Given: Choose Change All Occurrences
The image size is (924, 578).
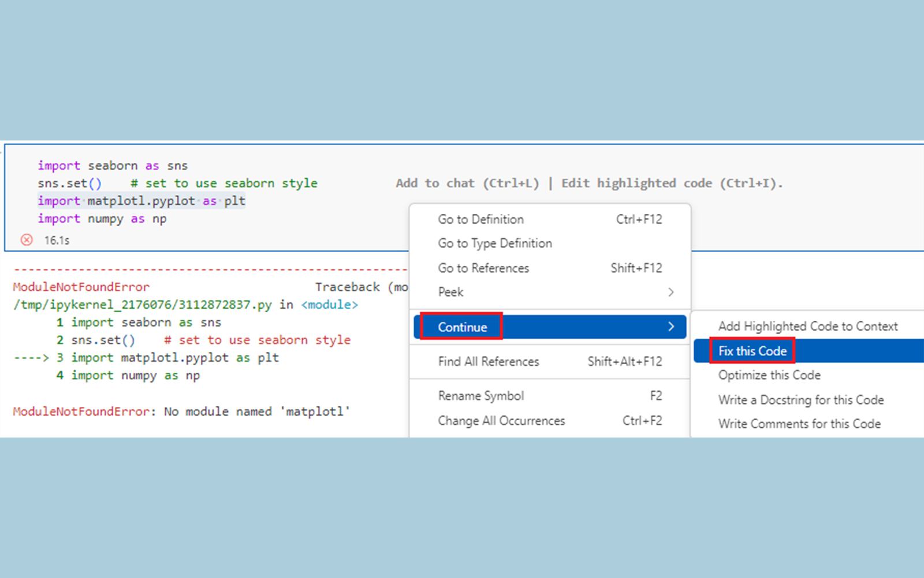Looking at the screenshot, I should pos(501,421).
